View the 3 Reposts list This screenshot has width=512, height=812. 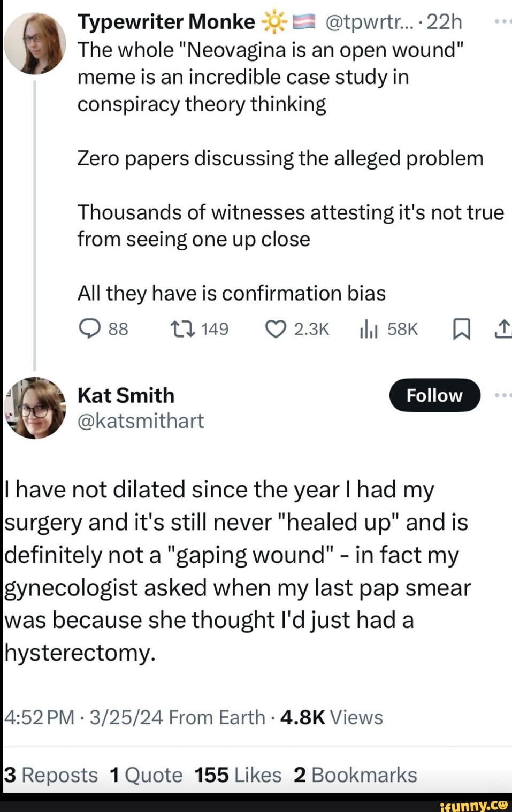tap(51, 775)
